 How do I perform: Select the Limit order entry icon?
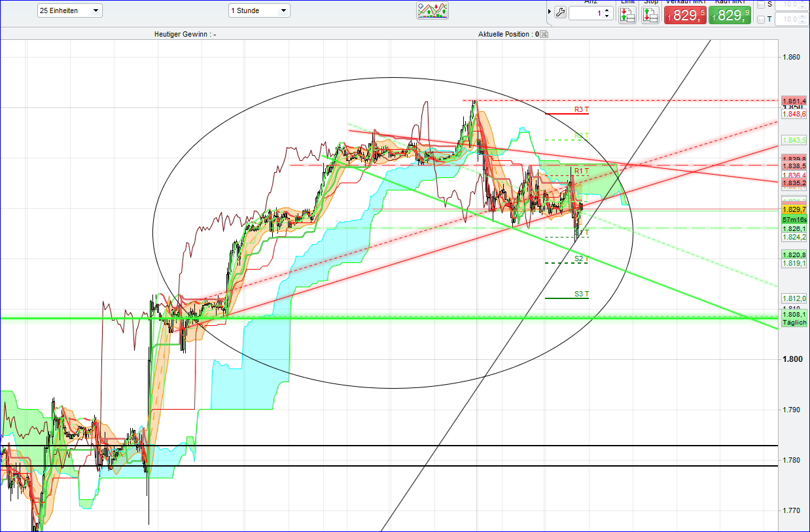click(627, 14)
